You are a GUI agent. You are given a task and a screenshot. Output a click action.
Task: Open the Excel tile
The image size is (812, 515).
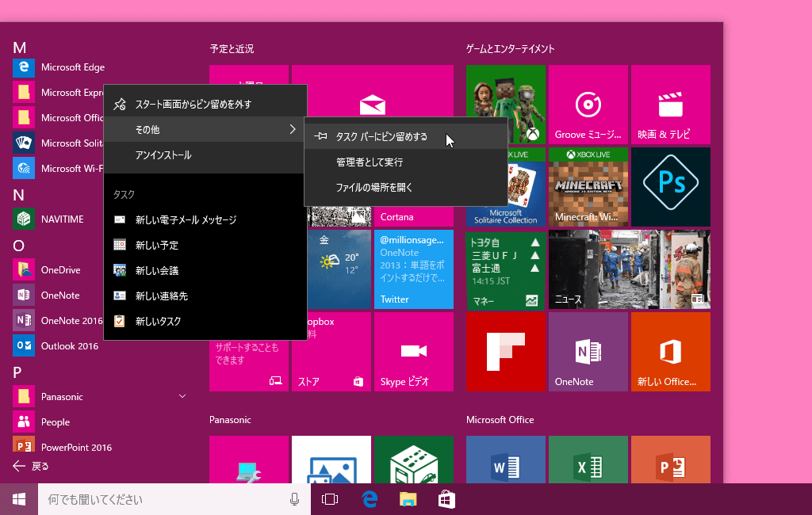pos(588,460)
